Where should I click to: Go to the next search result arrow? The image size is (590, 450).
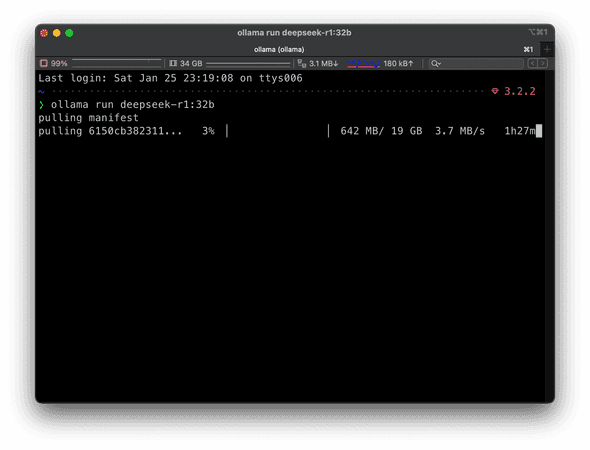click(x=543, y=63)
